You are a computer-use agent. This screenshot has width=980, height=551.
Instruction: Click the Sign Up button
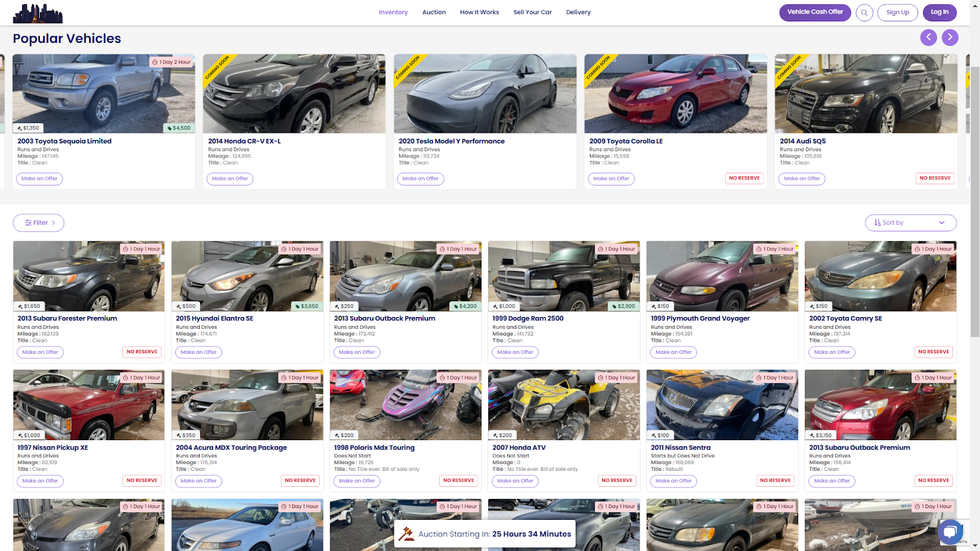coord(897,12)
